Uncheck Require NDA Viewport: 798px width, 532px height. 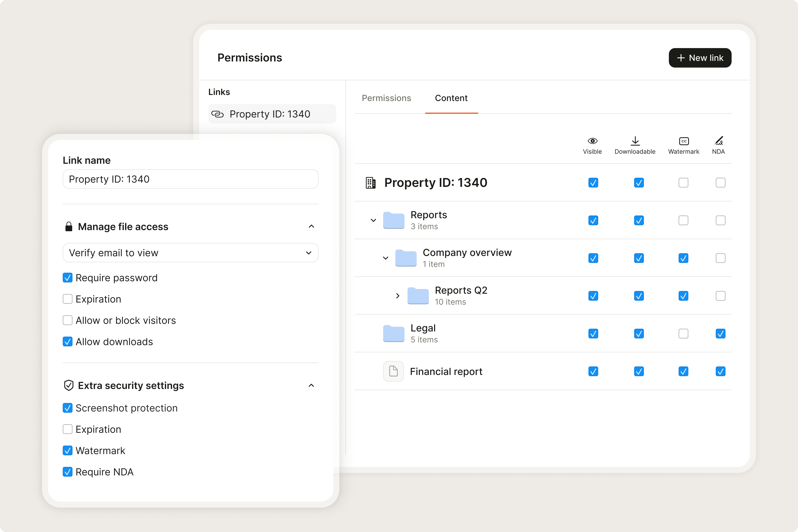tap(68, 472)
